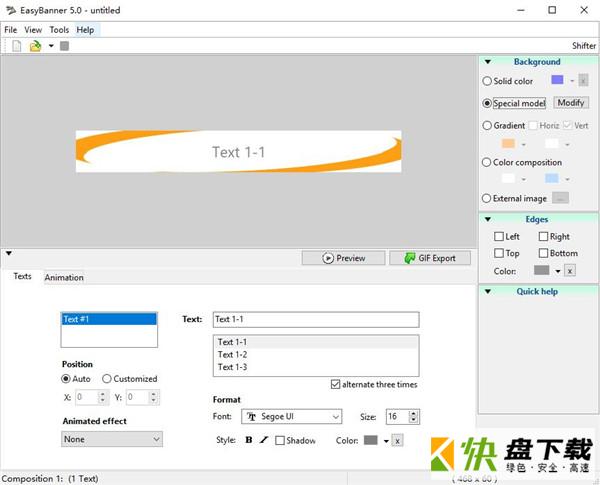Collapse the Background panel
The image size is (600, 485).
(488, 62)
